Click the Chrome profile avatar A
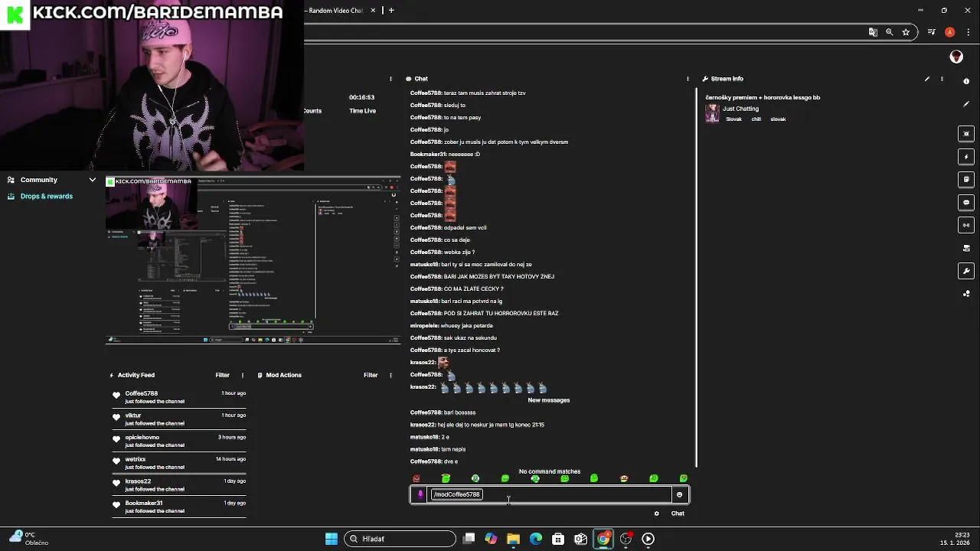This screenshot has height=551, width=980. pos(949,32)
